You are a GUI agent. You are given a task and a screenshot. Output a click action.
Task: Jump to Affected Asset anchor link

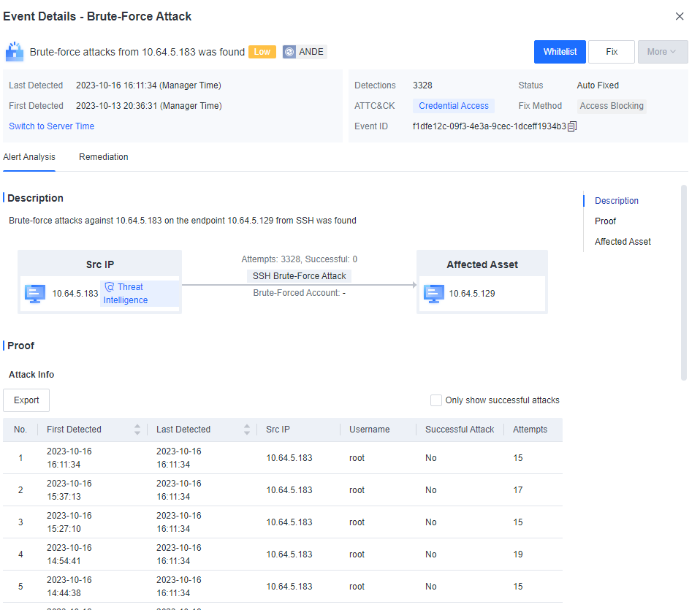tap(623, 242)
